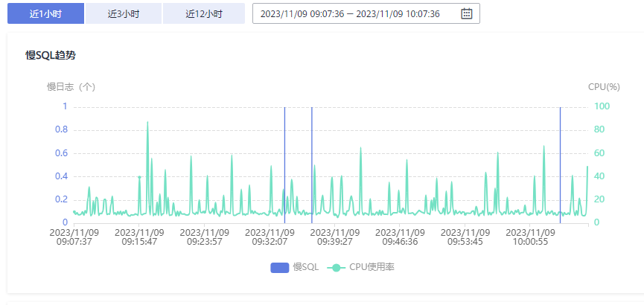Click the green CPU使用率 legend marker
The width and height of the screenshot is (644, 305).
pyautogui.click(x=337, y=268)
